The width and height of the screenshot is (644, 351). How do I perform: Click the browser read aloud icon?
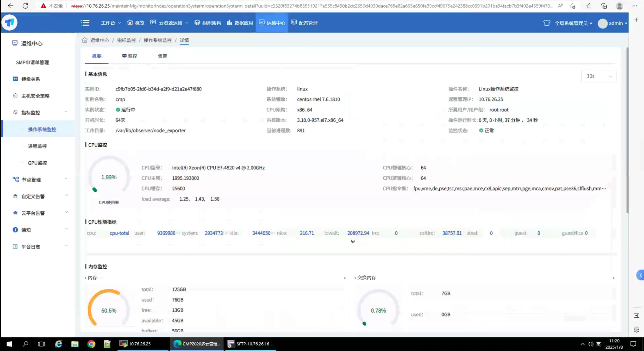(x=560, y=6)
